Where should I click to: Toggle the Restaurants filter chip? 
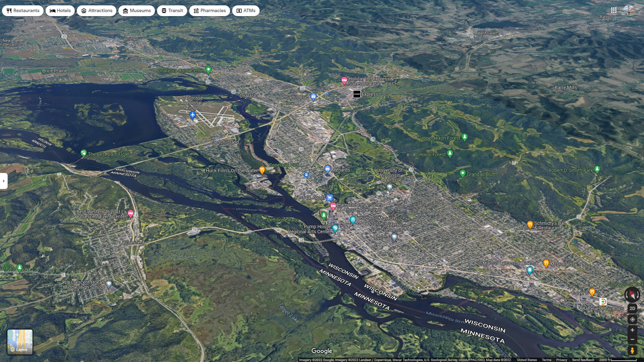[x=23, y=11]
